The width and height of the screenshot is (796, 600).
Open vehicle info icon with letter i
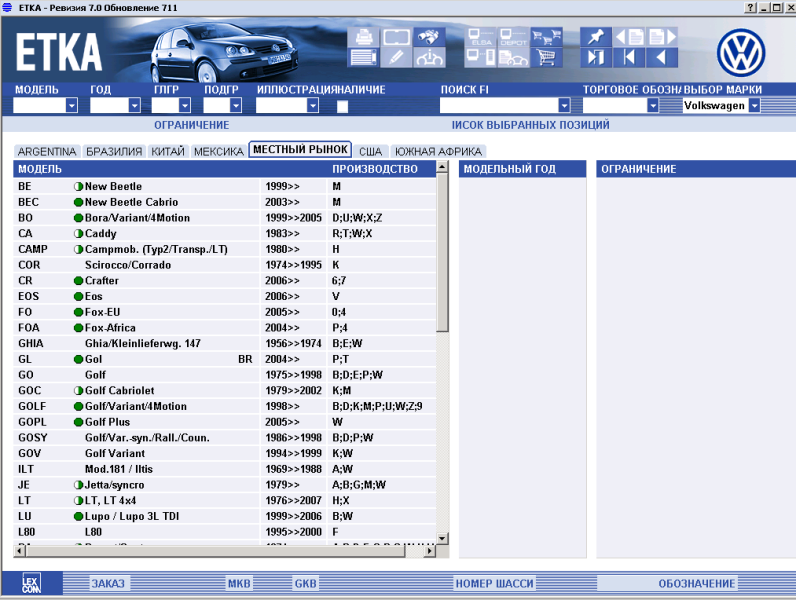point(429,57)
